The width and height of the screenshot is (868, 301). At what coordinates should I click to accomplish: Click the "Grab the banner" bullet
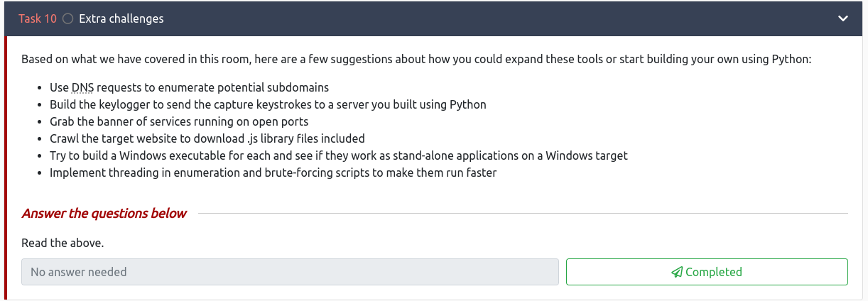[179, 122]
